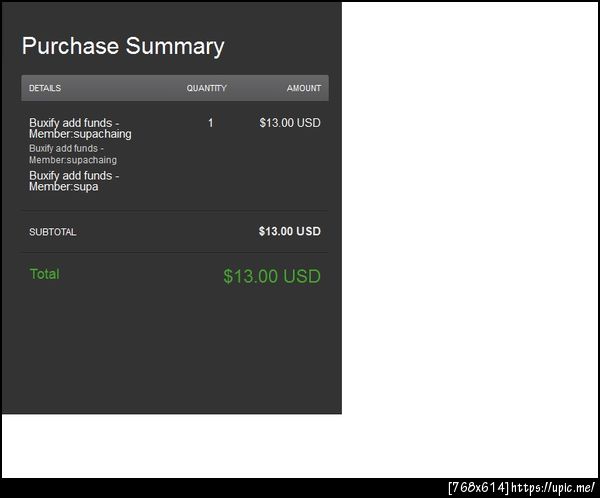600x498 pixels.
Task: Select the gray 'Buxify add funds' description text
Action: click(66, 149)
